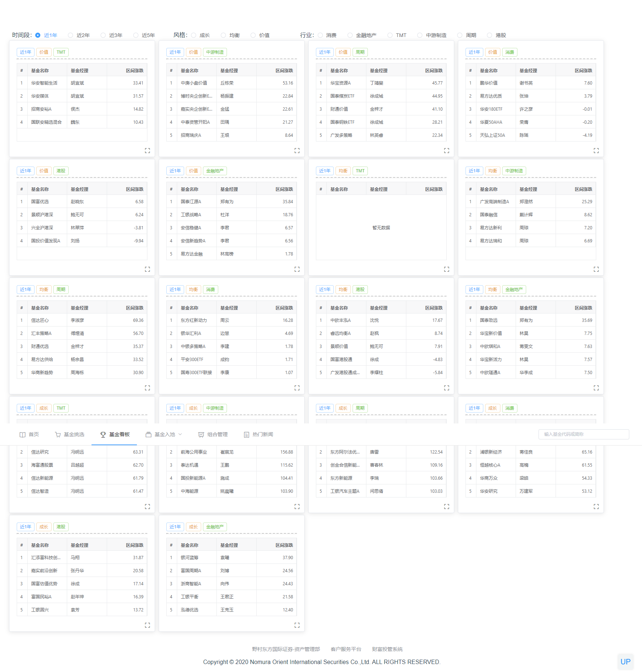This screenshot has height=672, width=642.
Task: Click fund 广发高端制造A row
Action: coord(531,202)
